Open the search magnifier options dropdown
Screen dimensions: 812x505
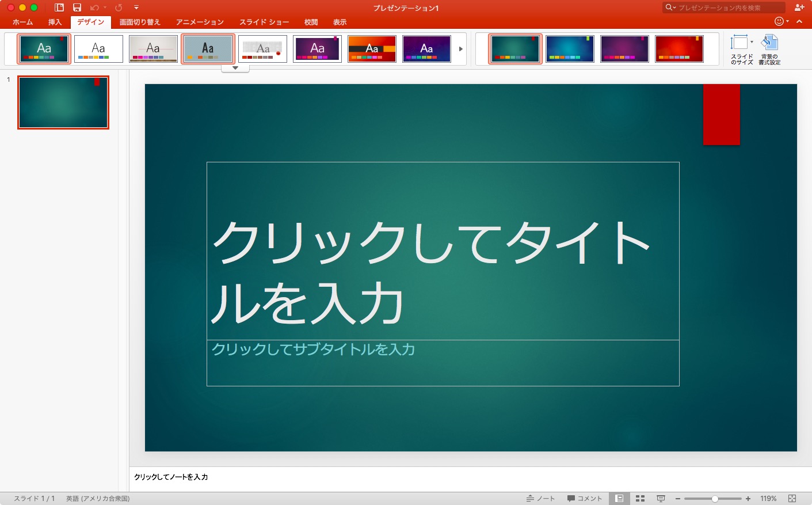670,7
